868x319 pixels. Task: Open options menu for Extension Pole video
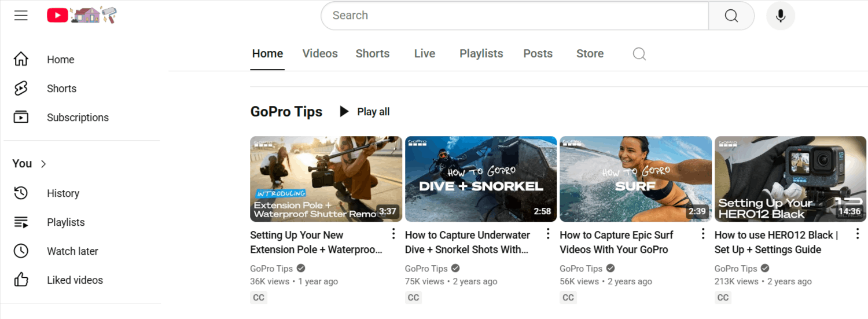[393, 234]
